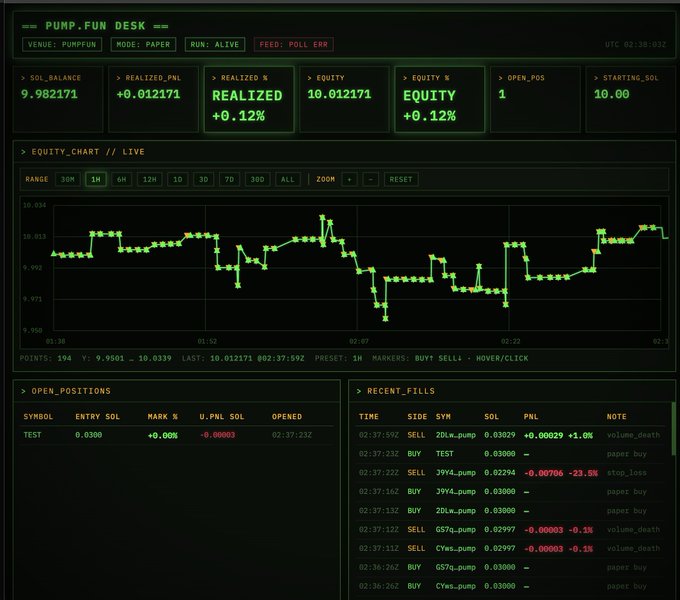Click the PRESET: 1H status entry
Image resolution: width=680 pixels, height=600 pixels.
coord(338,359)
